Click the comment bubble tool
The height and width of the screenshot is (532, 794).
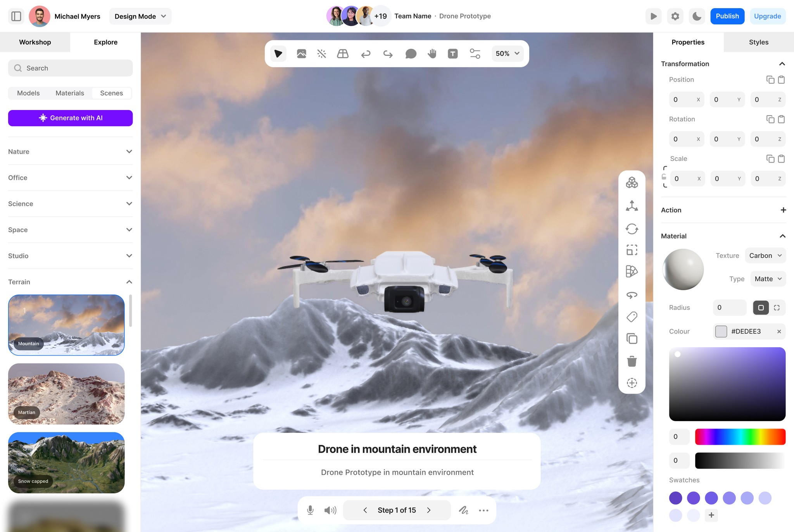[x=411, y=53]
